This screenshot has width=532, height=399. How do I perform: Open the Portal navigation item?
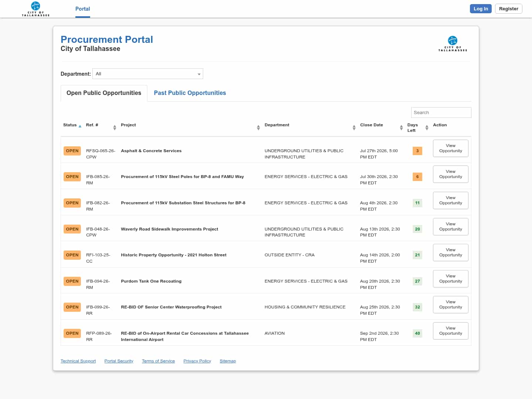click(83, 9)
